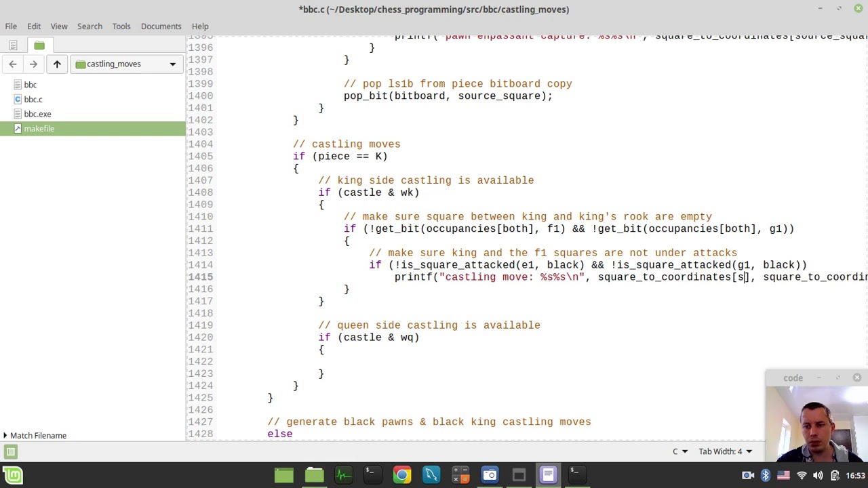Place cursor on line number 1415
The height and width of the screenshot is (488, 868).
pos(200,277)
